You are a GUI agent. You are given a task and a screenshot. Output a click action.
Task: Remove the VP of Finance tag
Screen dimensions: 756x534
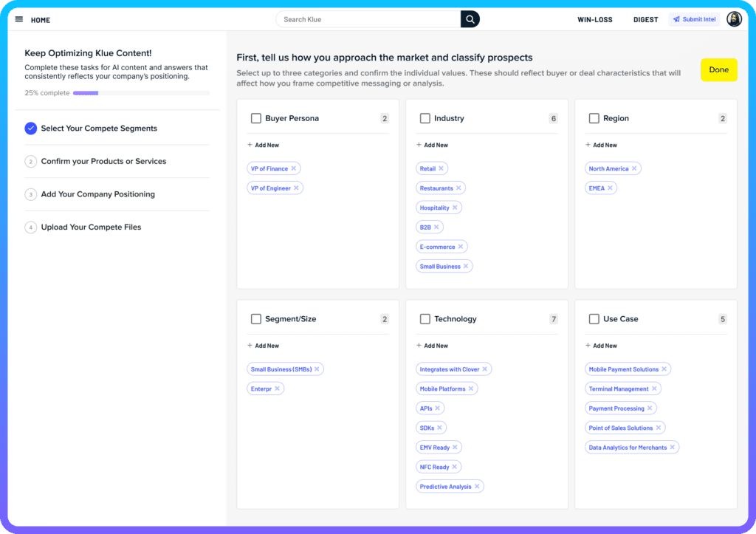[x=294, y=169]
